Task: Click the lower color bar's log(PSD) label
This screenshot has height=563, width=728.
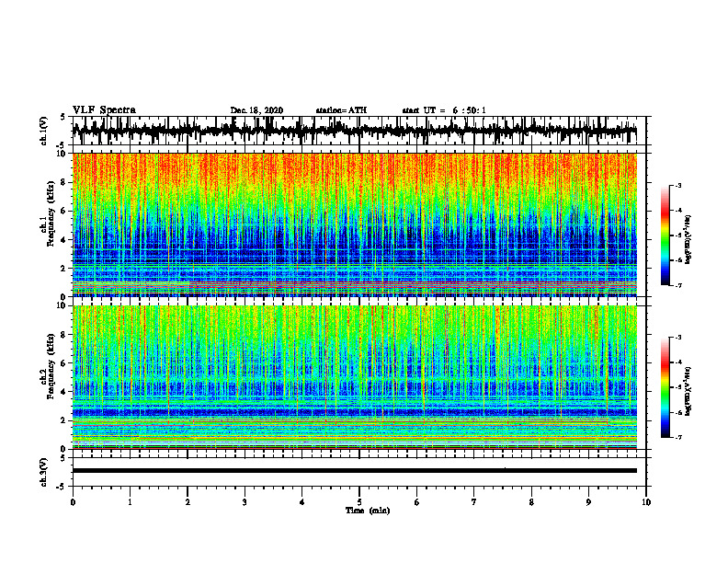Action: pos(688,390)
